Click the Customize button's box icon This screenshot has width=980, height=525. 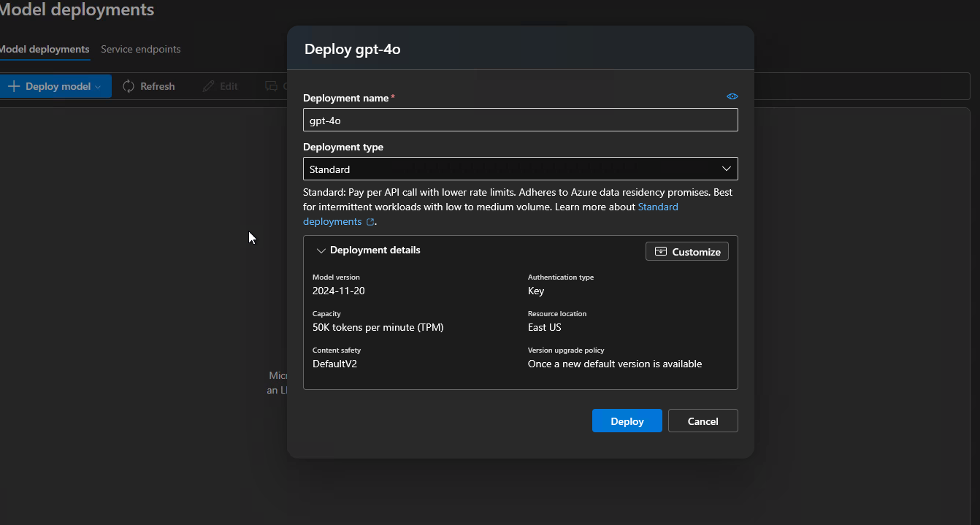pyautogui.click(x=660, y=251)
